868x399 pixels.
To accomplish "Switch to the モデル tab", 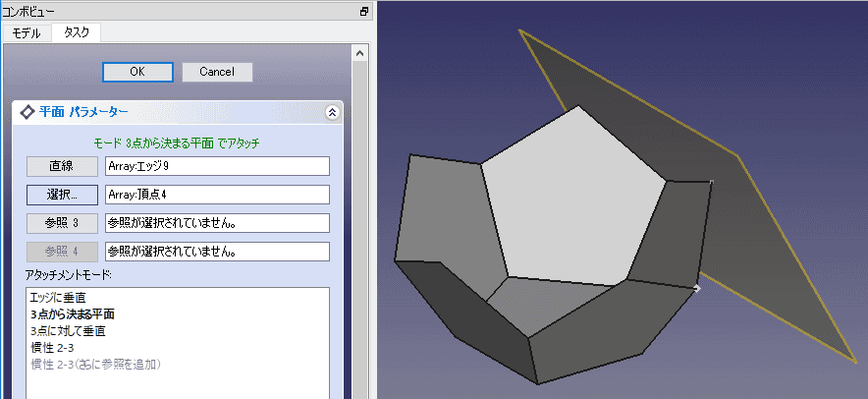I will [27, 33].
